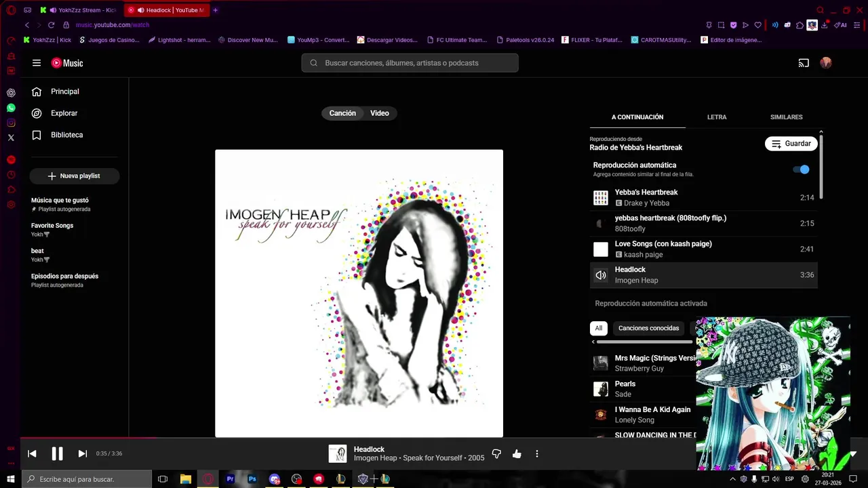Image resolution: width=868 pixels, height=488 pixels.
Task: Click the search magnifier icon
Action: tap(313, 63)
